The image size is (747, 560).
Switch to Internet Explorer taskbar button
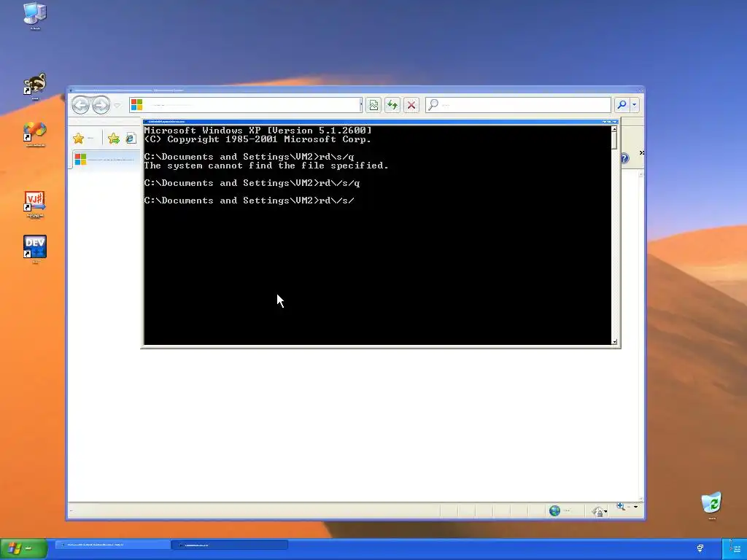pos(112,545)
